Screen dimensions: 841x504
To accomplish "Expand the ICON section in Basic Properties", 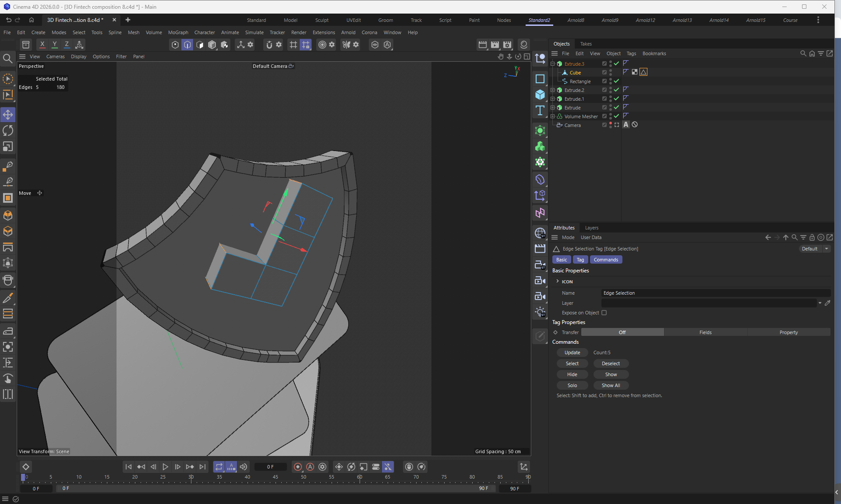I will (x=558, y=282).
